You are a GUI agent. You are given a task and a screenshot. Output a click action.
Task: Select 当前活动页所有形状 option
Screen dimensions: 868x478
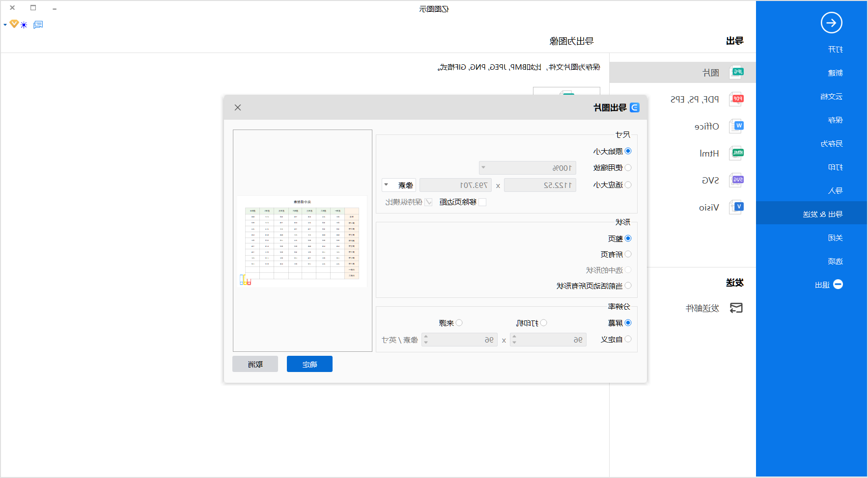pos(628,286)
